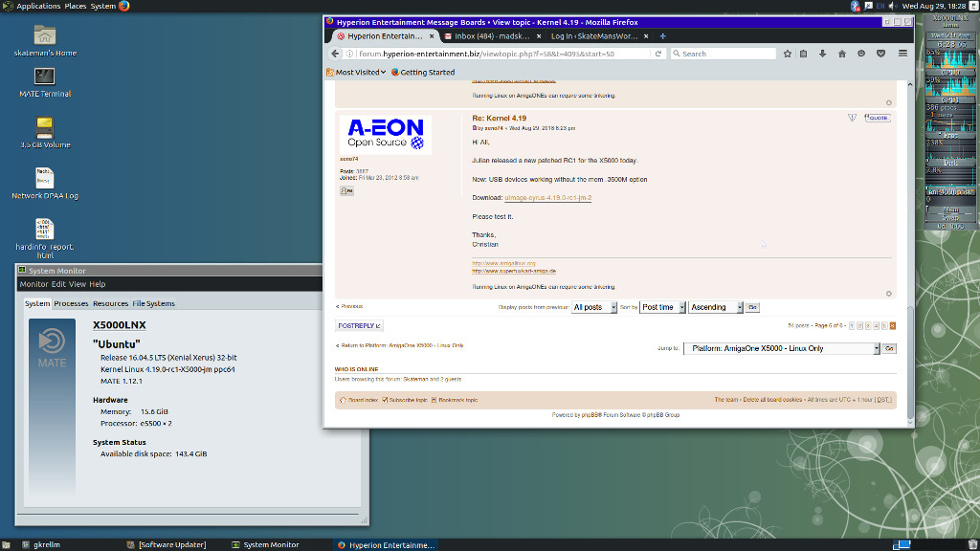Switch to Resources tab in System Monitor
The width and height of the screenshot is (980, 551).
point(111,303)
